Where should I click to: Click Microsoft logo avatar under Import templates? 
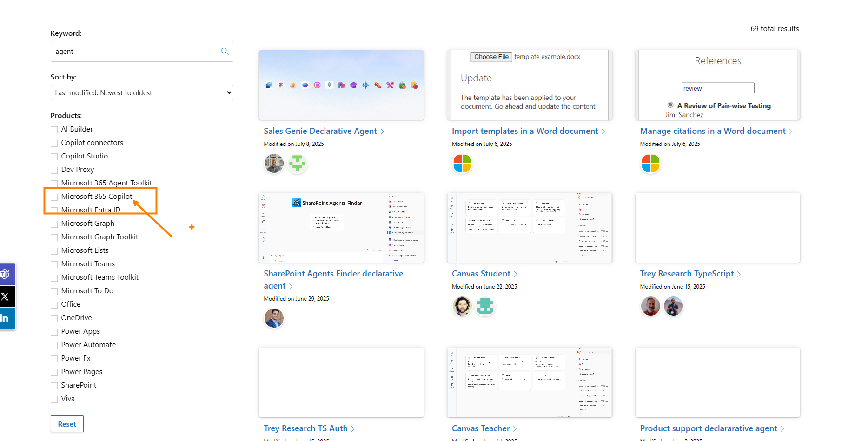462,164
